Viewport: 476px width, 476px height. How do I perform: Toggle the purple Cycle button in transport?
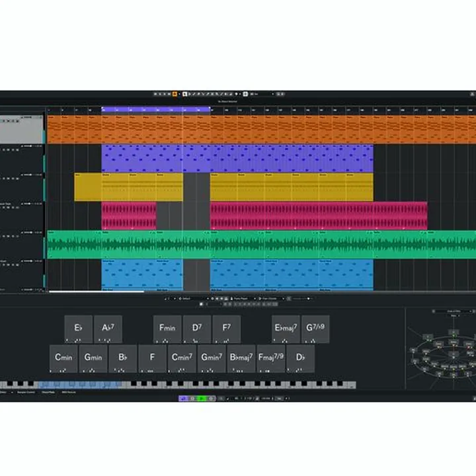(183, 398)
